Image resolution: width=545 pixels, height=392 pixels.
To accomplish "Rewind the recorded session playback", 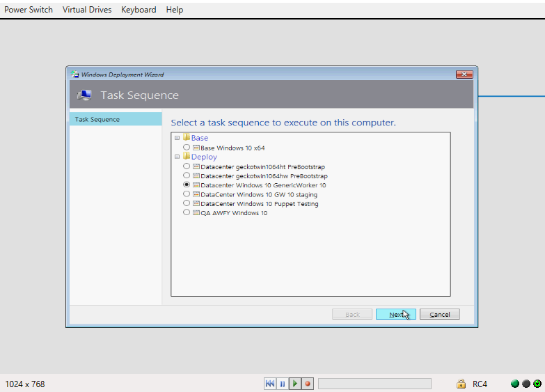I will (x=270, y=384).
